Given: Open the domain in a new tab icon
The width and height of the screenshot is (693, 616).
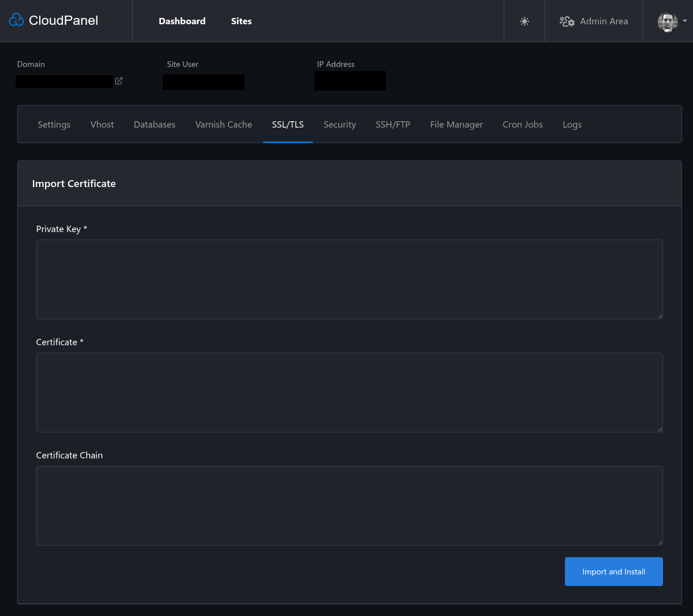Looking at the screenshot, I should click(118, 81).
